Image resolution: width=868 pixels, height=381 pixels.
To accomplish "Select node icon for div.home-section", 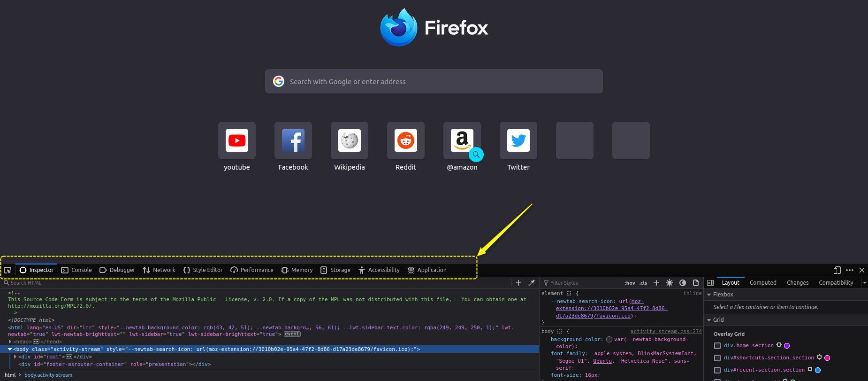I will [x=779, y=345].
